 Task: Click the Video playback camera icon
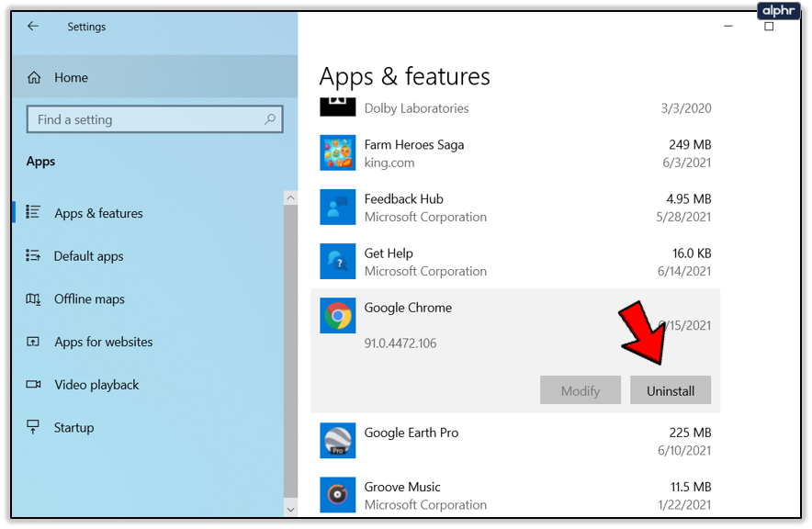coord(33,385)
